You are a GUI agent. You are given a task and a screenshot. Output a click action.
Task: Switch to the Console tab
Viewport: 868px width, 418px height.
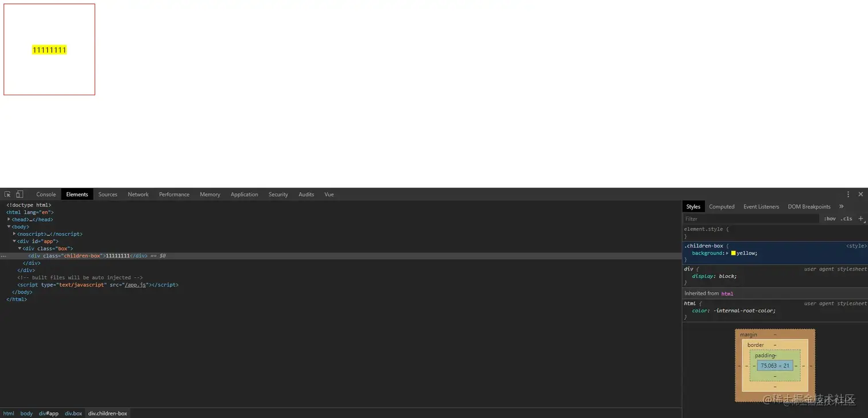pyautogui.click(x=46, y=195)
